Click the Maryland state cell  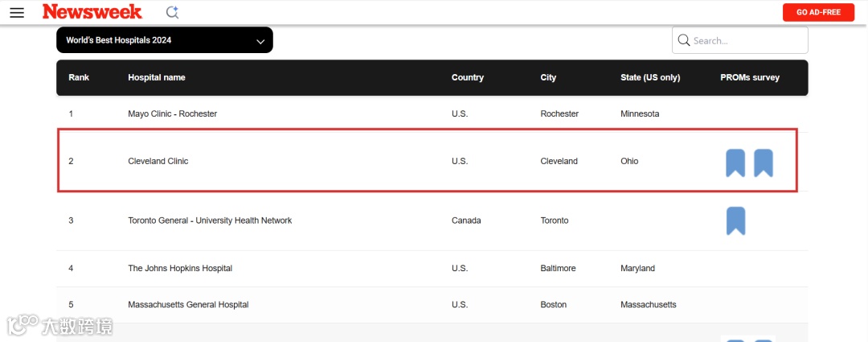click(637, 268)
